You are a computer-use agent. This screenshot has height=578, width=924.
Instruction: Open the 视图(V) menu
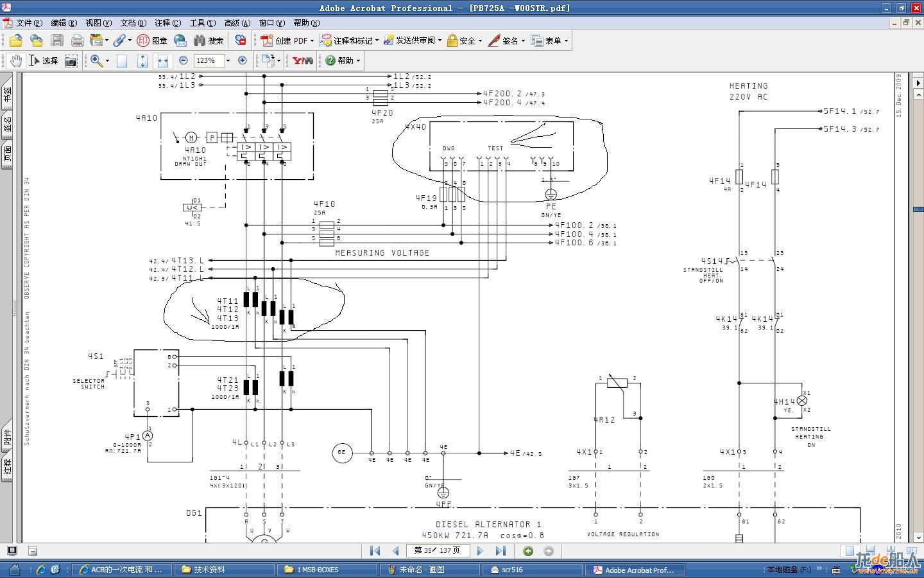[x=98, y=22]
